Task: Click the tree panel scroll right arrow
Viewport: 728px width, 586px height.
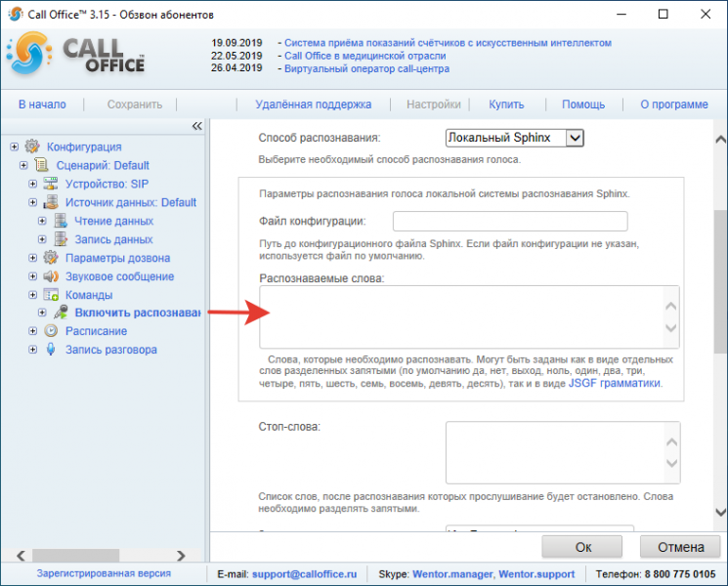Action: [x=181, y=555]
